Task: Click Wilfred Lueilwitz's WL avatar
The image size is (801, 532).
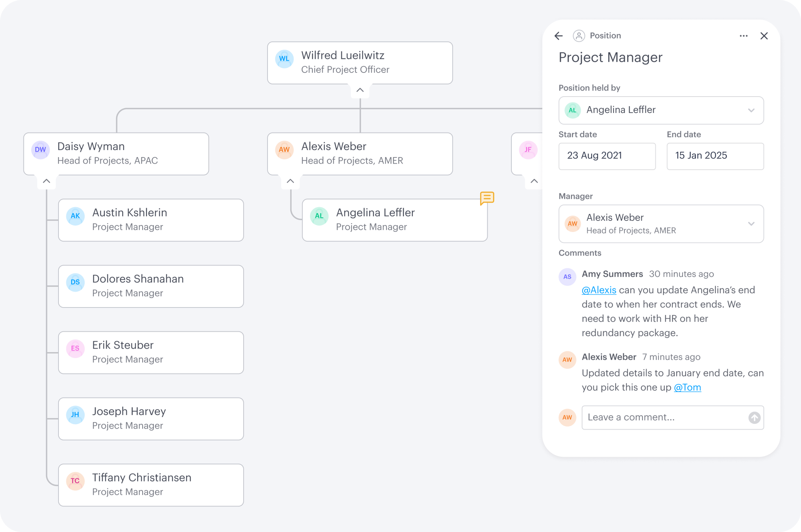Action: [x=284, y=59]
